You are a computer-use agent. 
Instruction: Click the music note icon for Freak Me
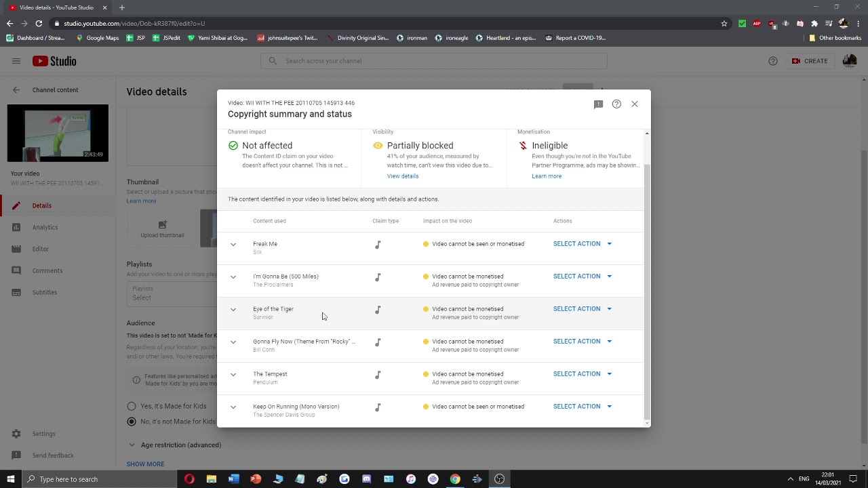click(x=378, y=244)
